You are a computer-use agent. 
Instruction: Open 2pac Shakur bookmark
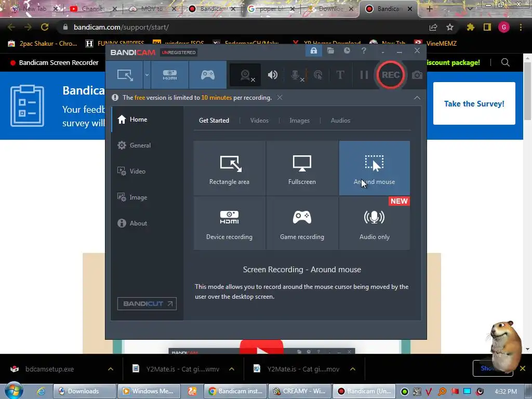43,44
